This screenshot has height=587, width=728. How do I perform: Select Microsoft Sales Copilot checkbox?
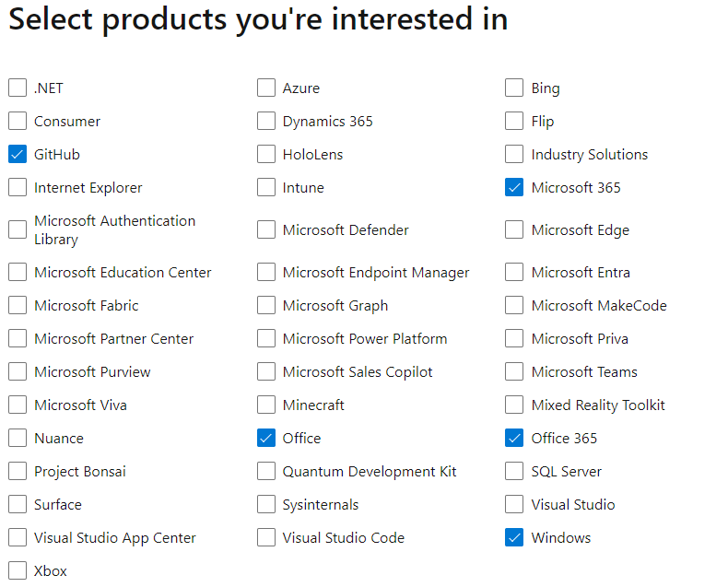click(266, 372)
